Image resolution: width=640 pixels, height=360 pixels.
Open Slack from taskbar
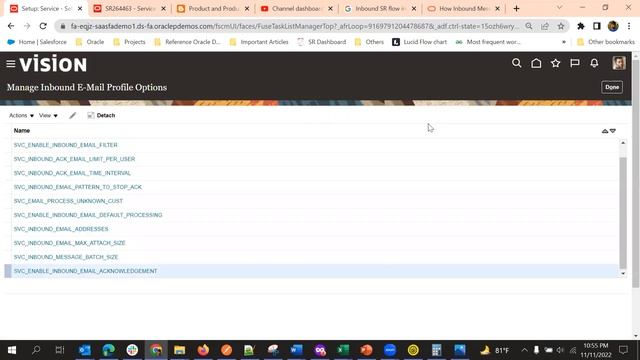pyautogui.click(x=132, y=350)
